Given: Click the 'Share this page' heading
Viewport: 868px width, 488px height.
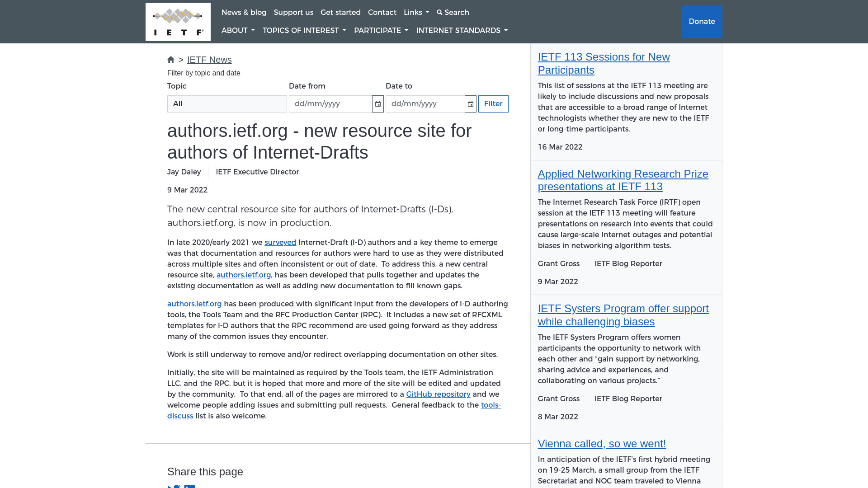Looking at the screenshot, I should pos(205,472).
